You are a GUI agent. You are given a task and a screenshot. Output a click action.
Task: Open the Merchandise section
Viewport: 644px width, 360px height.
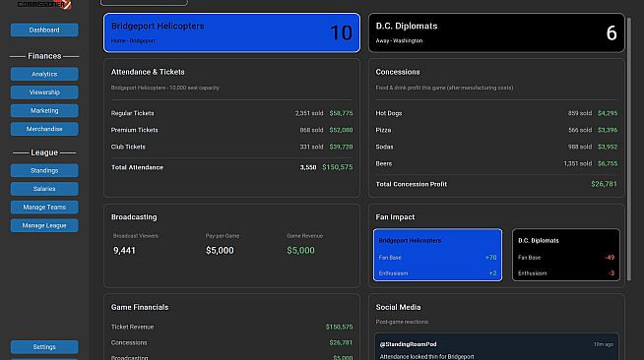click(x=44, y=129)
